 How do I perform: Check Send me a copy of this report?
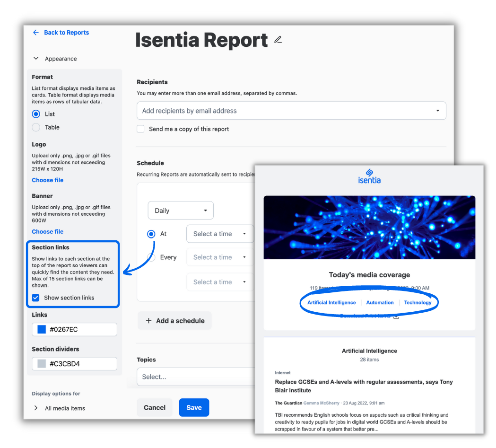coord(140,129)
